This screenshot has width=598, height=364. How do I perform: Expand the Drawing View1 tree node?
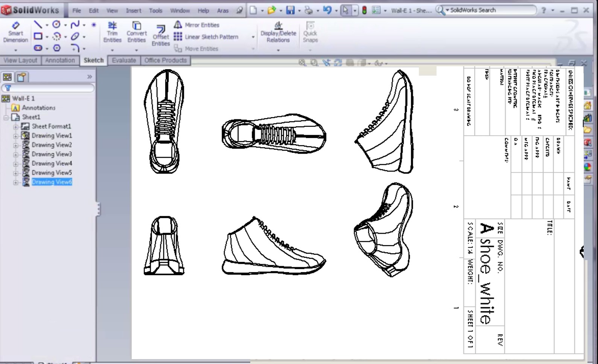pos(16,136)
